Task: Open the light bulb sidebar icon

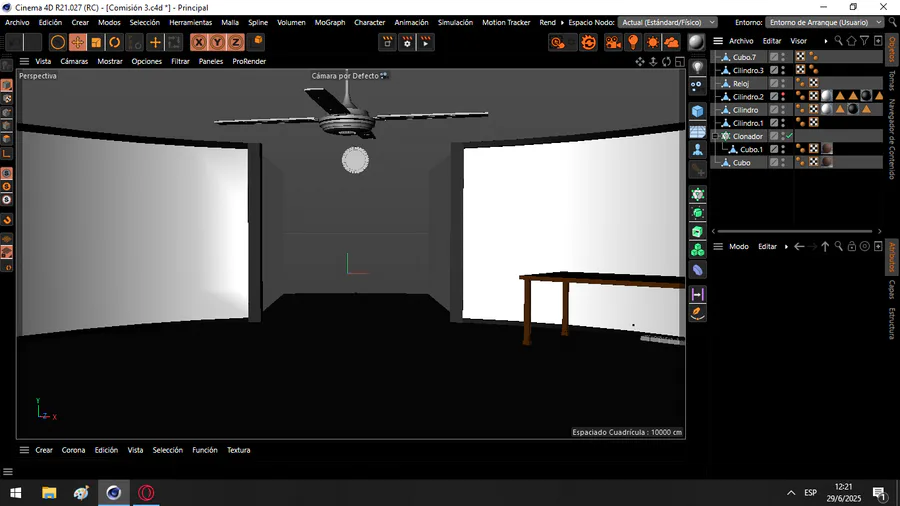Action: point(697,67)
